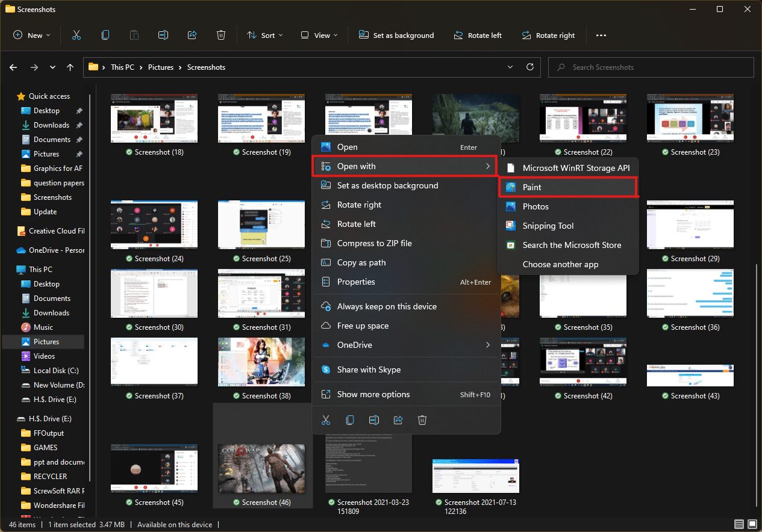Select Properties in context menu
Screen dimensions: 762x532
(406, 282)
